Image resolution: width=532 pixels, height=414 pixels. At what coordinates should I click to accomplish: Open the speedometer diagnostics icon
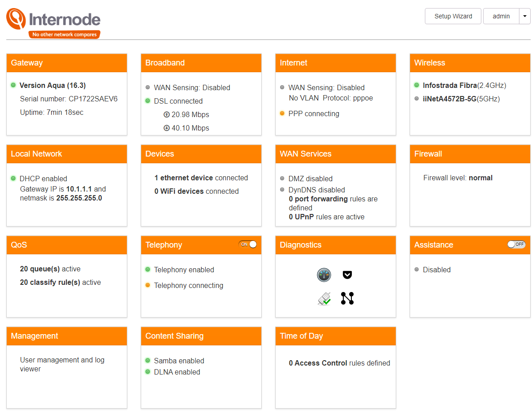[324, 275]
